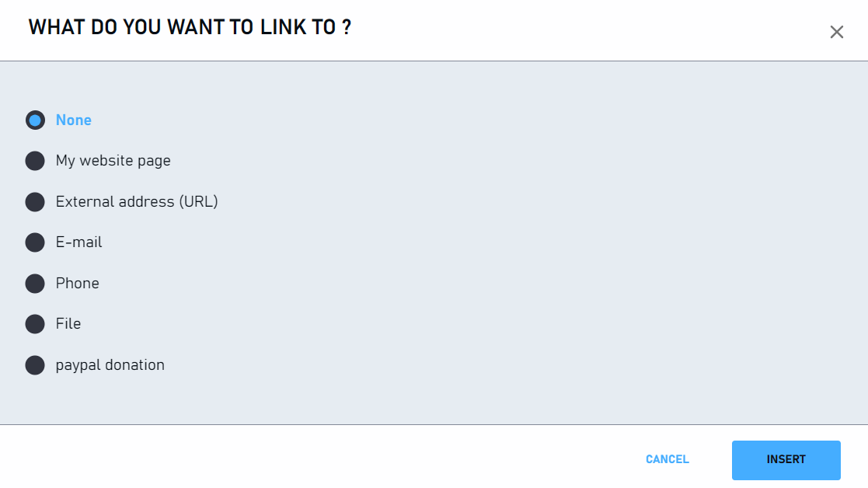The width and height of the screenshot is (868, 488).
Task: Click the External address (URL) label text
Action: (137, 201)
